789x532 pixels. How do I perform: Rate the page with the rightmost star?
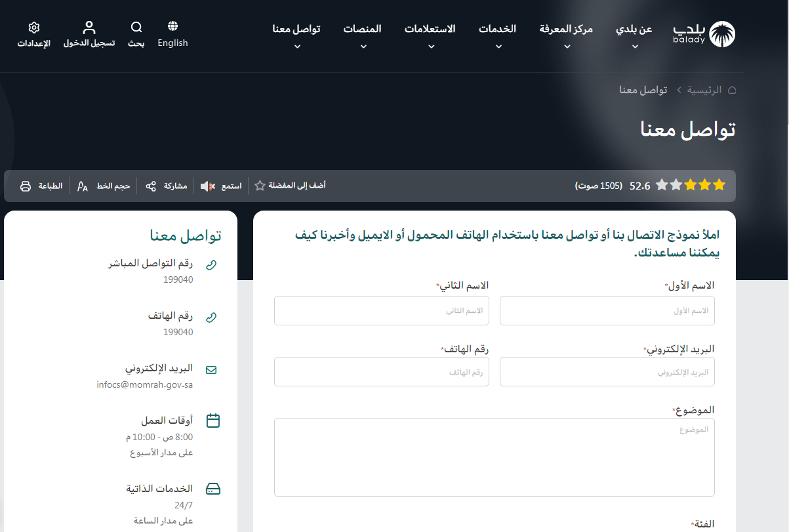(x=719, y=186)
